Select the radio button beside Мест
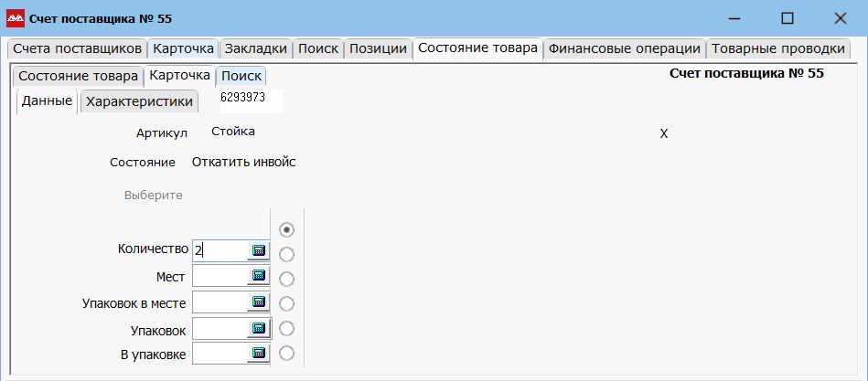The height and width of the screenshot is (381, 868). tap(286, 280)
